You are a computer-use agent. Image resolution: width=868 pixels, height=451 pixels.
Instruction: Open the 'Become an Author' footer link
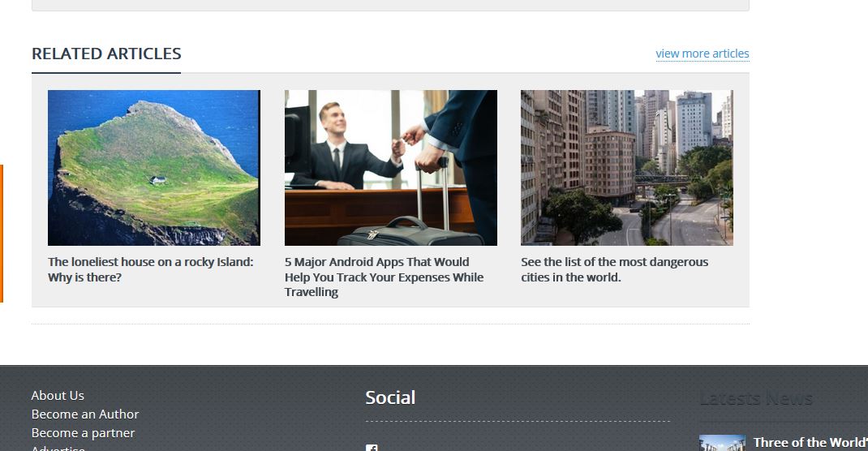(85, 414)
